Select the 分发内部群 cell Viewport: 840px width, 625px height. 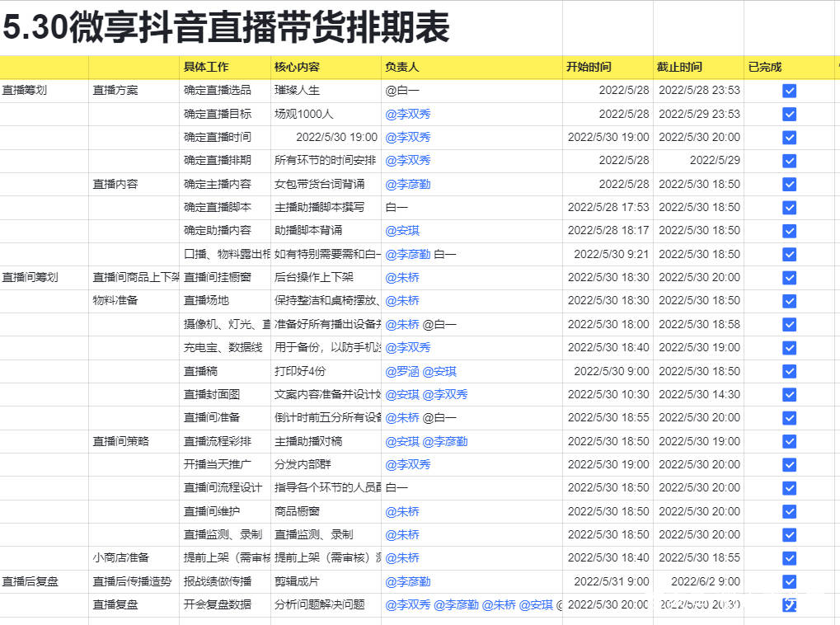[x=326, y=465]
